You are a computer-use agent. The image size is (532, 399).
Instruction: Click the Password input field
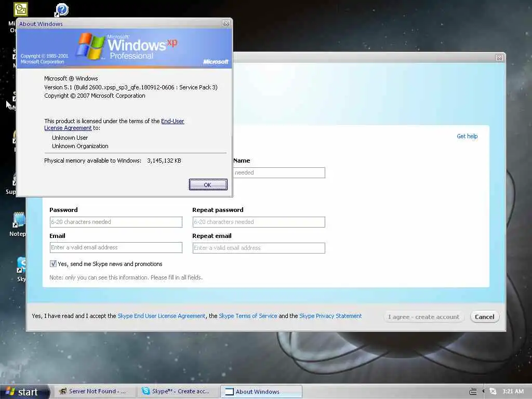tap(116, 222)
